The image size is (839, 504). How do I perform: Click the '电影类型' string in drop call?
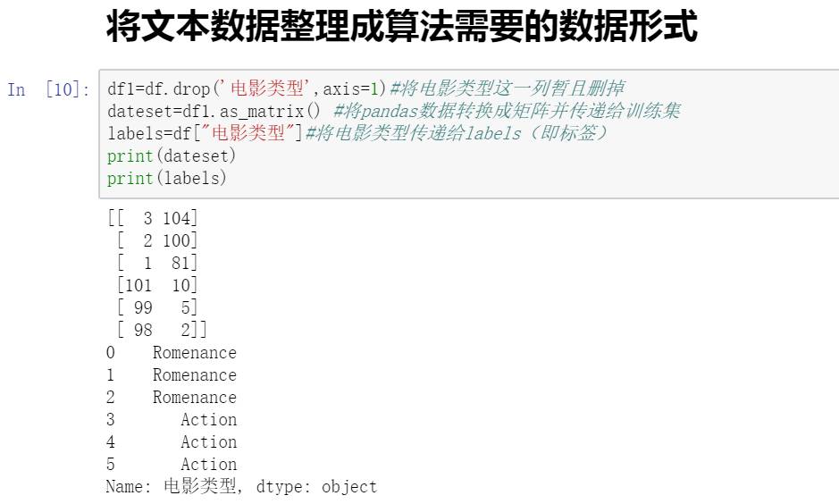269,88
